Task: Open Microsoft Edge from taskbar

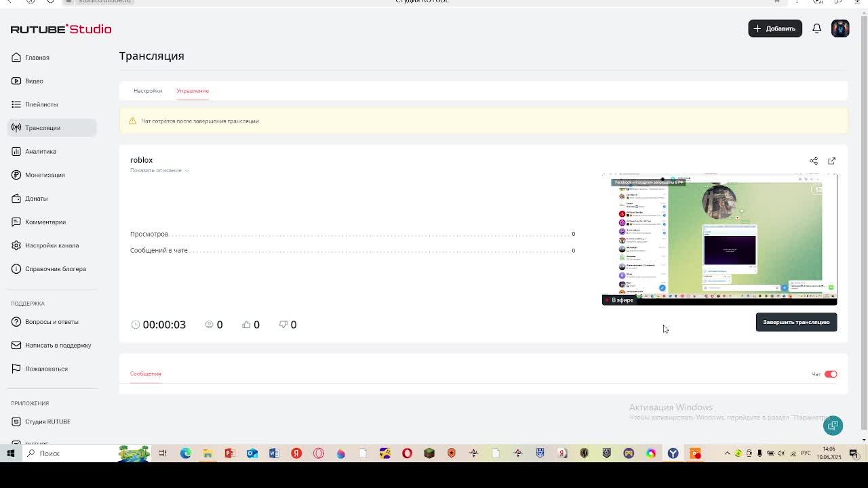Action: (185, 453)
